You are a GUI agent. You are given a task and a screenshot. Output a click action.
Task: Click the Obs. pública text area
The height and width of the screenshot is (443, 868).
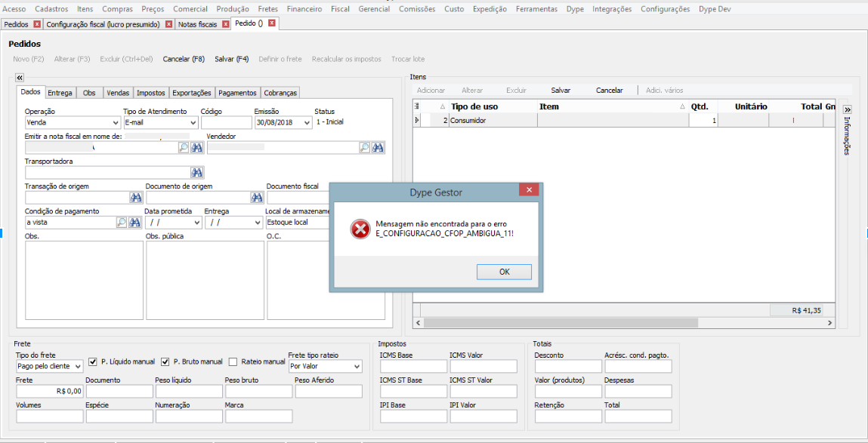(x=205, y=281)
